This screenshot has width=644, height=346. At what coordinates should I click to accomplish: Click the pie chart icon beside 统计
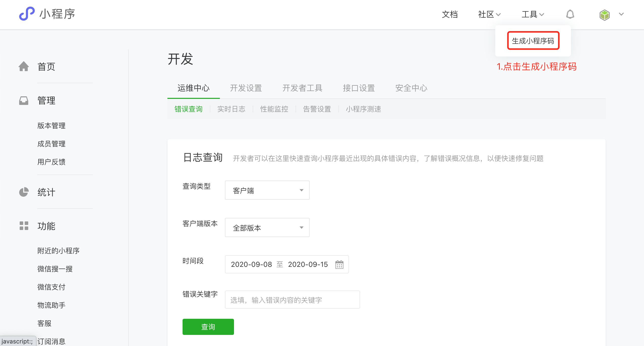[x=24, y=192]
